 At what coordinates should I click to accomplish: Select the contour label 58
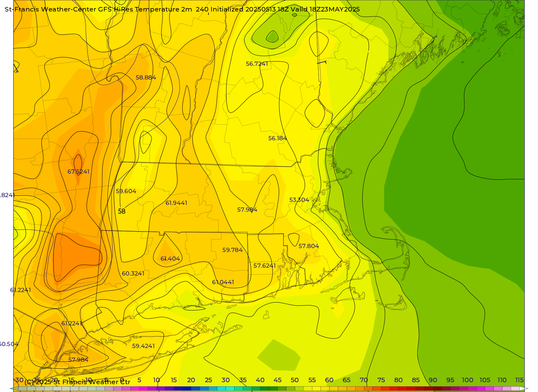tap(122, 211)
